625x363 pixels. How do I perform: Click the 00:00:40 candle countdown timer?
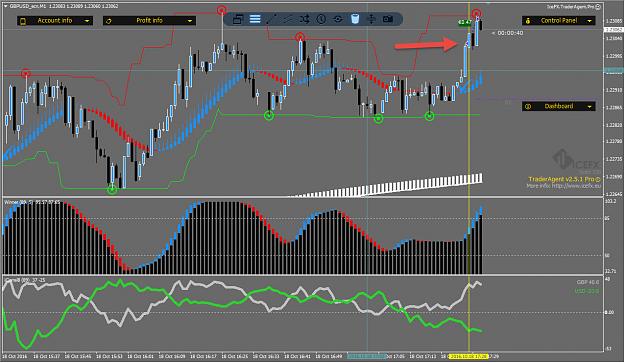point(507,33)
